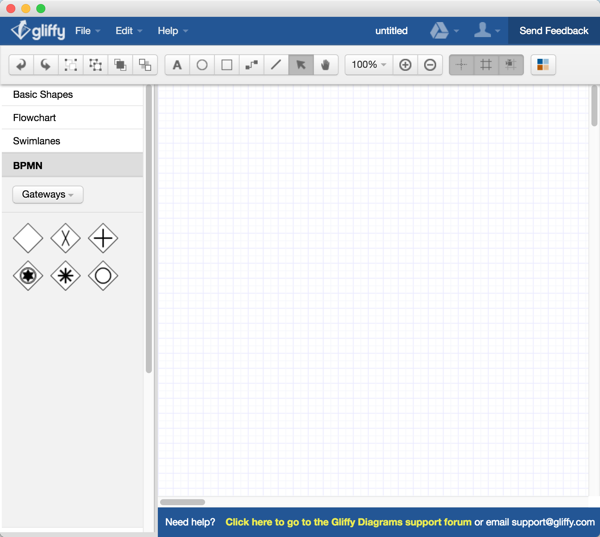Open the color theme swatch button

[x=543, y=65]
